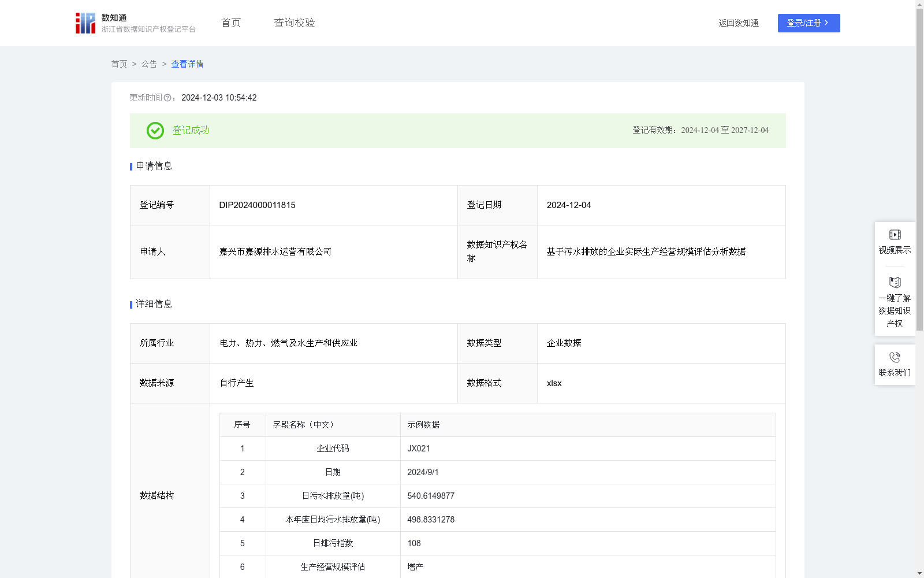The image size is (924, 578).
Task: Click the 序号 column header
Action: [x=242, y=425]
